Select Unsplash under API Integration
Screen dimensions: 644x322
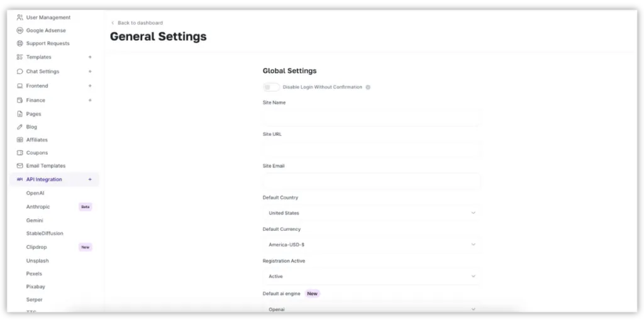(37, 261)
